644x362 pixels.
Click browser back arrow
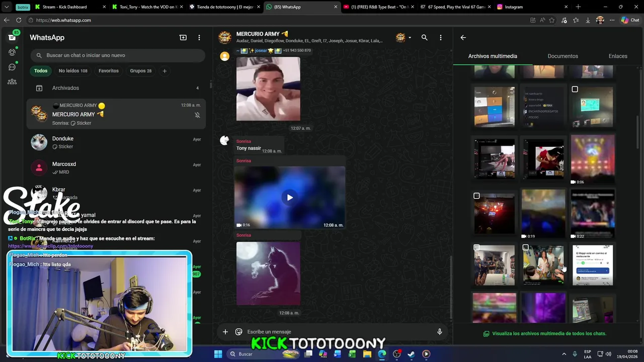coord(7,20)
